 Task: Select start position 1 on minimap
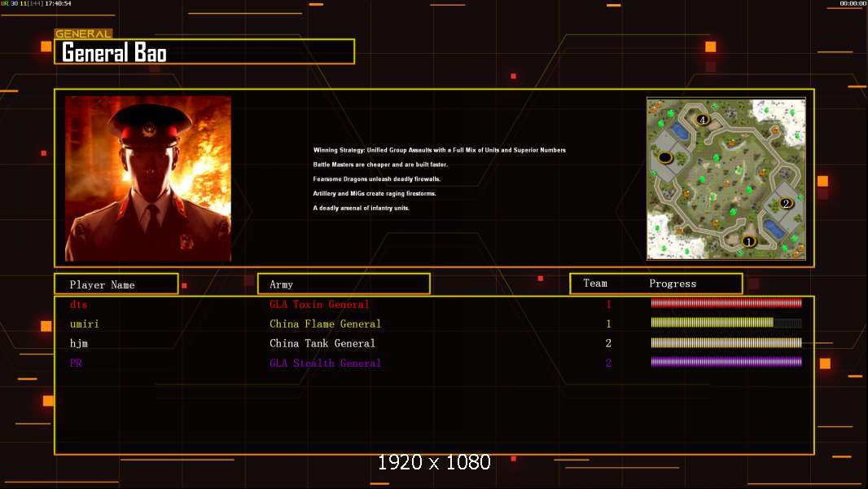748,241
